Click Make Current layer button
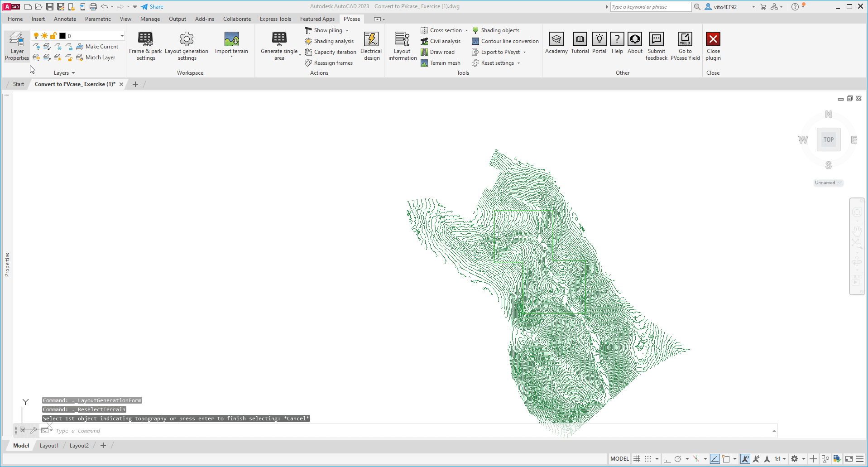The image size is (868, 467). (x=97, y=47)
